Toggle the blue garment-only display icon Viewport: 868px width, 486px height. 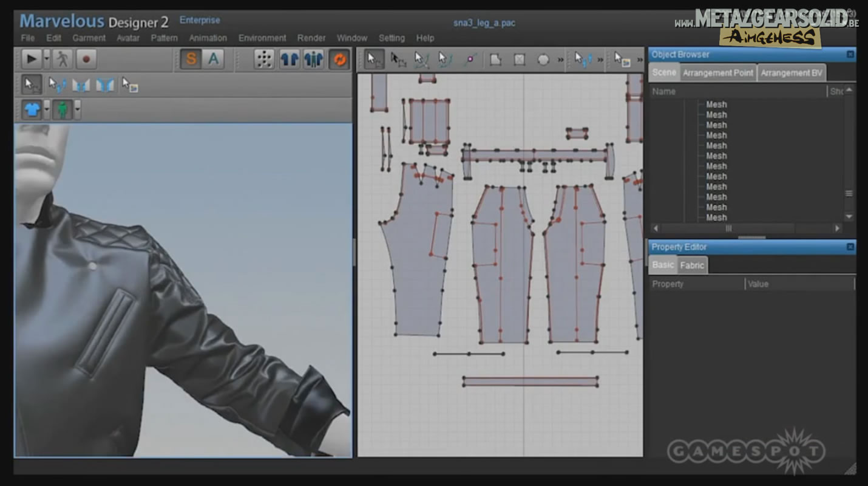pyautogui.click(x=289, y=59)
